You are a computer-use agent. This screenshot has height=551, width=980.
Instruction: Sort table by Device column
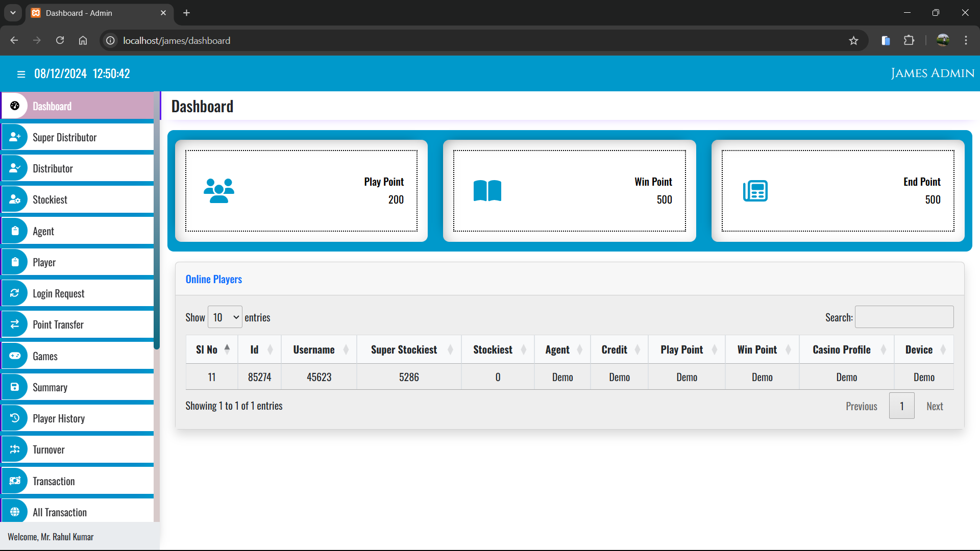[x=924, y=349]
